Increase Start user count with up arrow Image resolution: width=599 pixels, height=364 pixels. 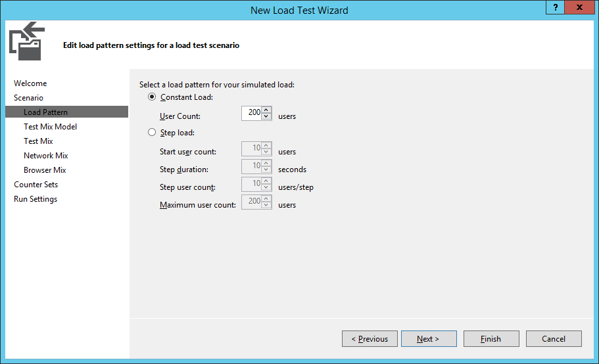click(266, 145)
